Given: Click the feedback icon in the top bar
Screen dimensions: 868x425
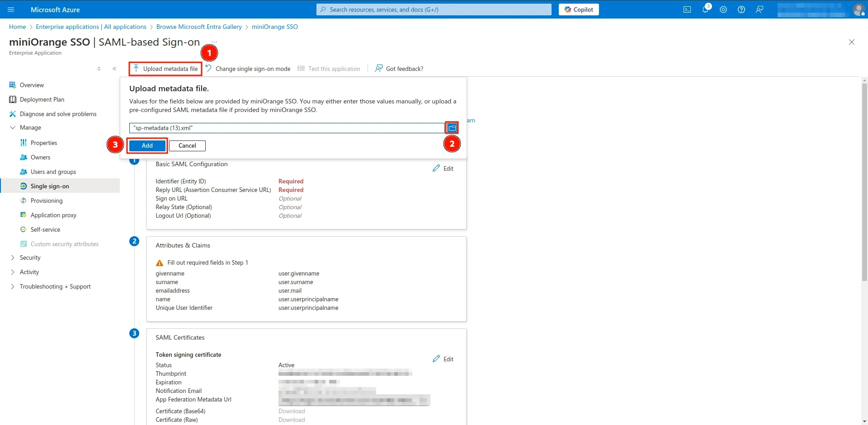Looking at the screenshot, I should pyautogui.click(x=759, y=9).
